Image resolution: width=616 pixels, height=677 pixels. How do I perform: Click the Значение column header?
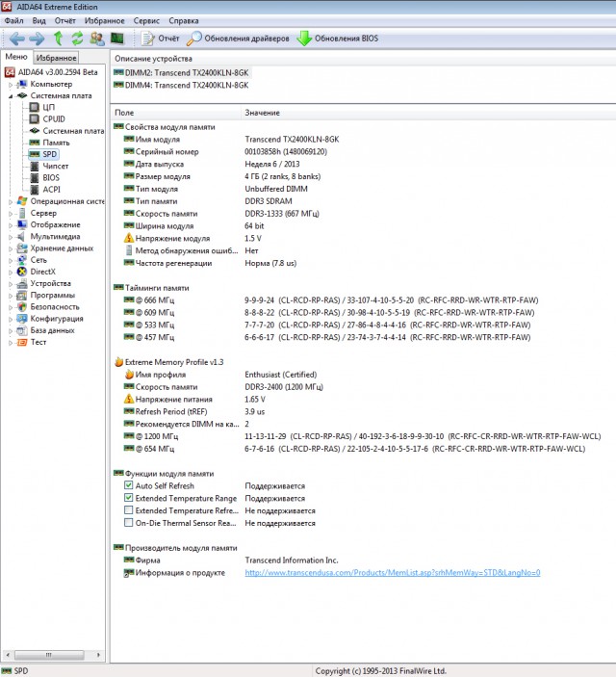click(427, 113)
